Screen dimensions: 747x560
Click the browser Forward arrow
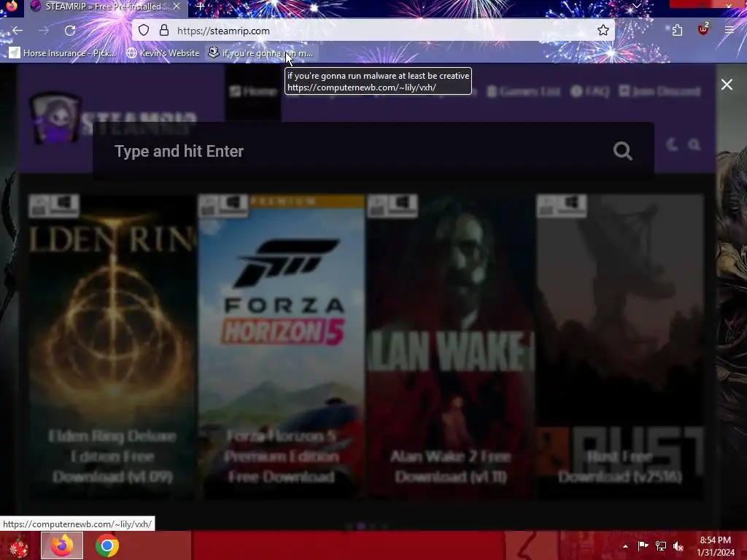(x=44, y=31)
